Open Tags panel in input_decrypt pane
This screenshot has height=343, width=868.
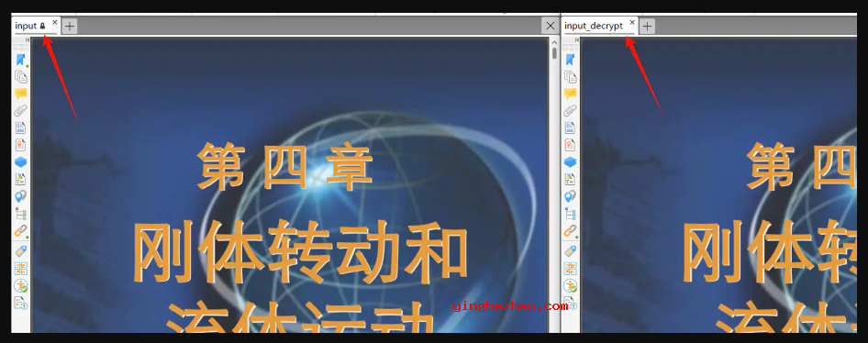pyautogui.click(x=570, y=251)
